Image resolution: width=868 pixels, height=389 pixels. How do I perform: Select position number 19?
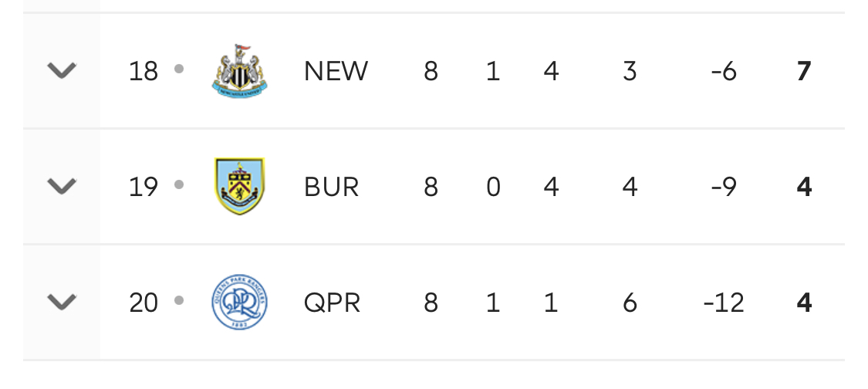[x=144, y=188]
